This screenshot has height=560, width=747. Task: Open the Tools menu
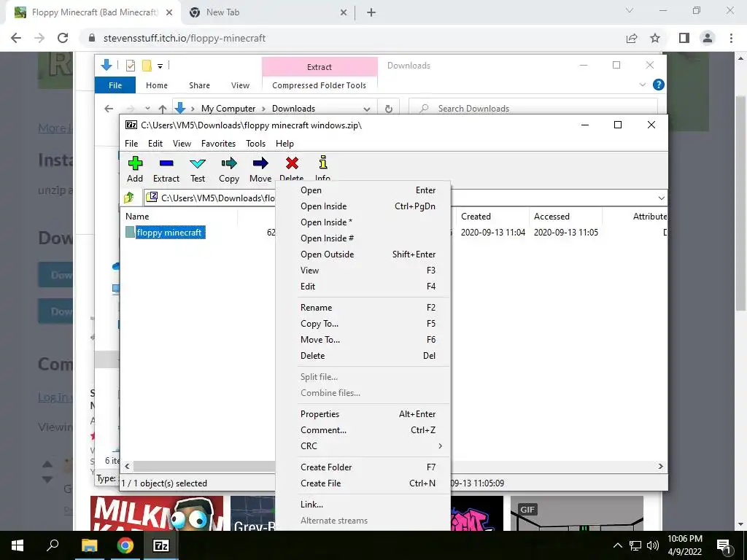click(255, 144)
